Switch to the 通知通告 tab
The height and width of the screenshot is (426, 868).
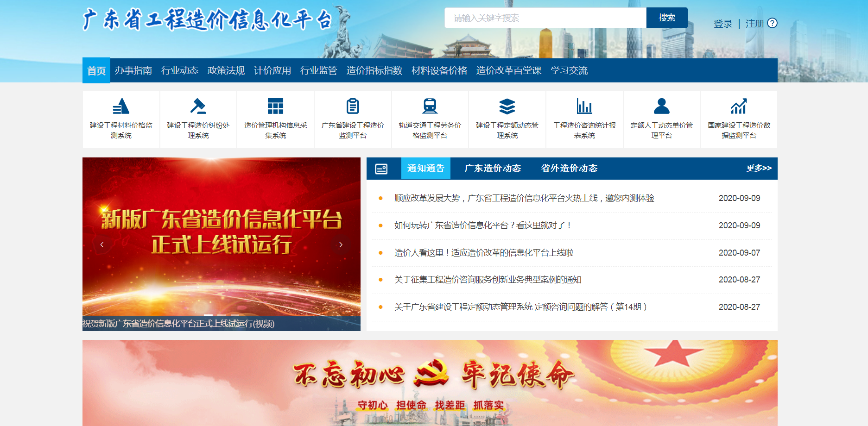426,168
